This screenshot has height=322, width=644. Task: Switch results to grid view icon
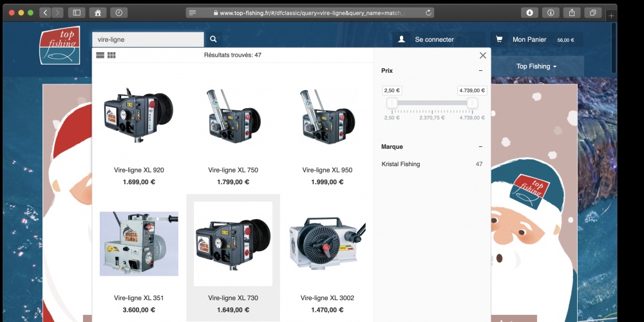pos(111,55)
